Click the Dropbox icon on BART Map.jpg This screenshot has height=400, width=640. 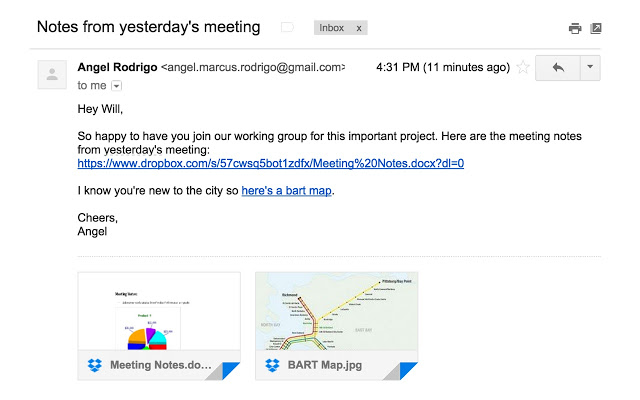(x=272, y=366)
